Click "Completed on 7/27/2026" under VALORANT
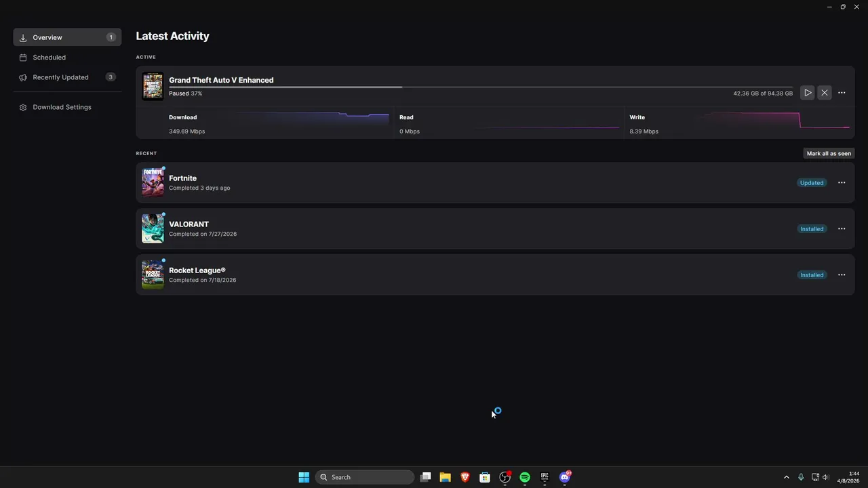 click(x=203, y=234)
